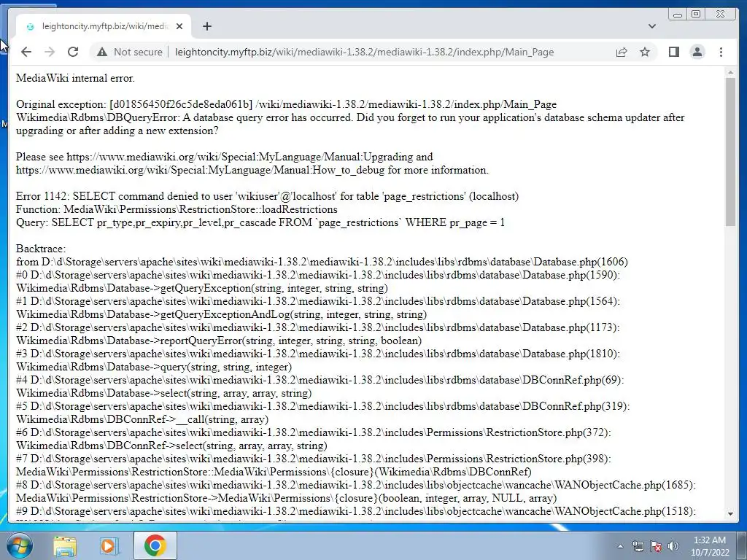This screenshot has width=747, height=560.
Task: Click backtrace entry #7 RestrictionStore.php(398)
Action: [x=314, y=459]
